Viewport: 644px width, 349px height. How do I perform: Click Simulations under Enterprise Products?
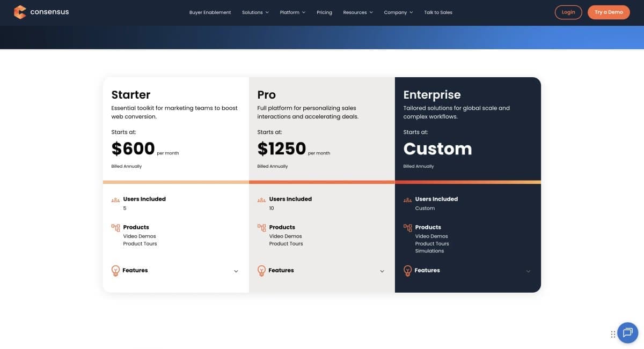coord(429,251)
